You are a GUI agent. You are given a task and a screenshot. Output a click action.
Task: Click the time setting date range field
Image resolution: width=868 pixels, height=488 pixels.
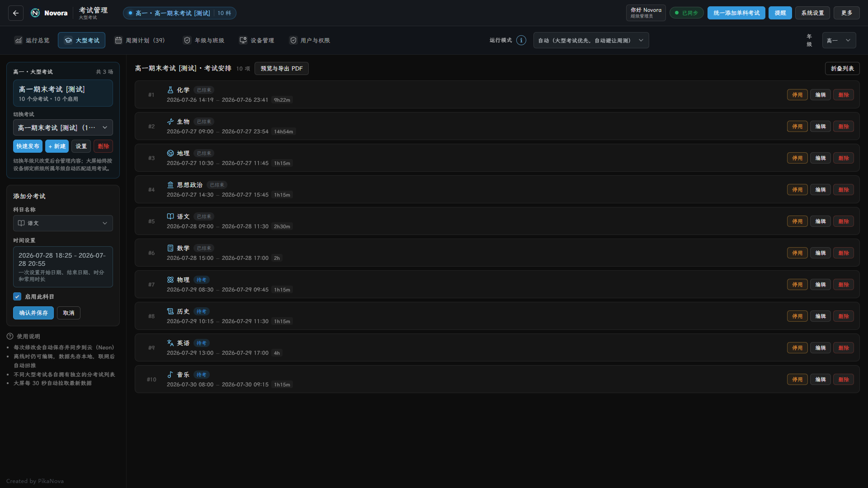click(x=63, y=267)
